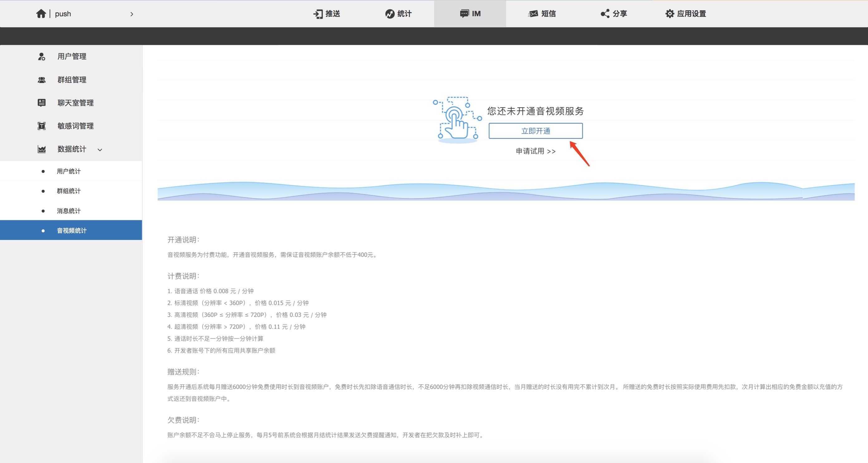Click the 统计 statistics chart icon

389,14
